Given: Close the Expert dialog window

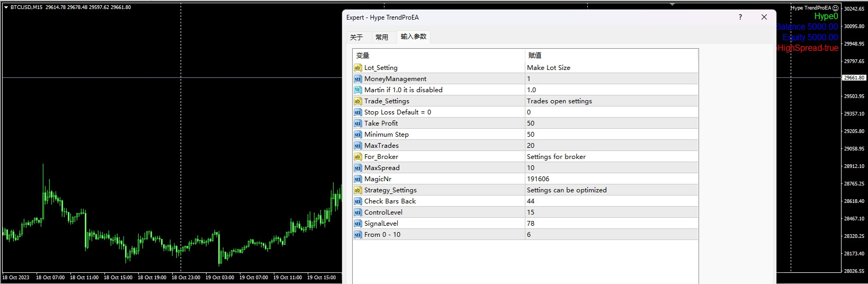Looking at the screenshot, I should tap(764, 17).
